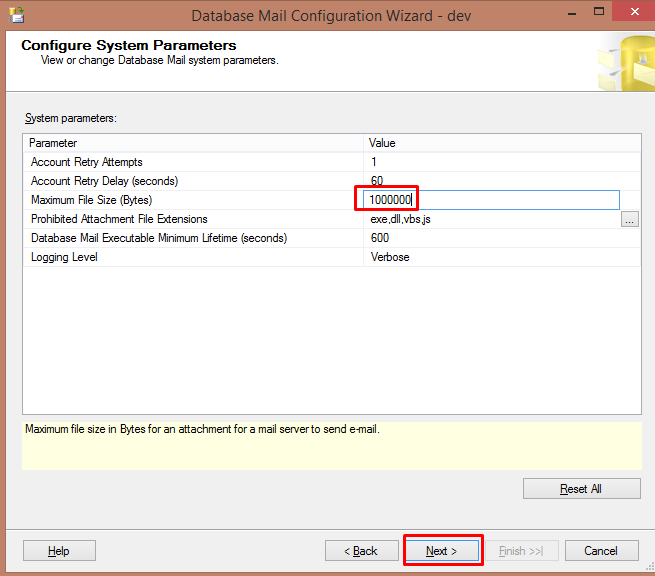
Task: Edit the Maximum File Size value field
Action: tap(492, 200)
